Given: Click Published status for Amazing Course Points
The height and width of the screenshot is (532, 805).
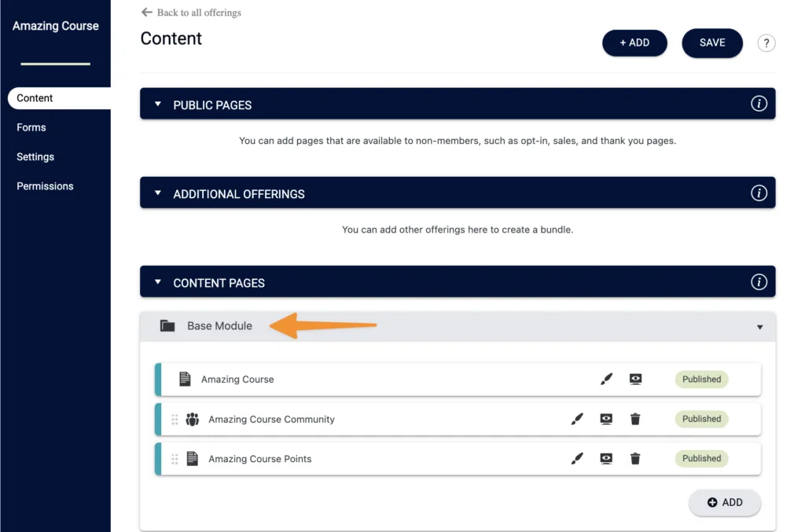Looking at the screenshot, I should (x=701, y=458).
